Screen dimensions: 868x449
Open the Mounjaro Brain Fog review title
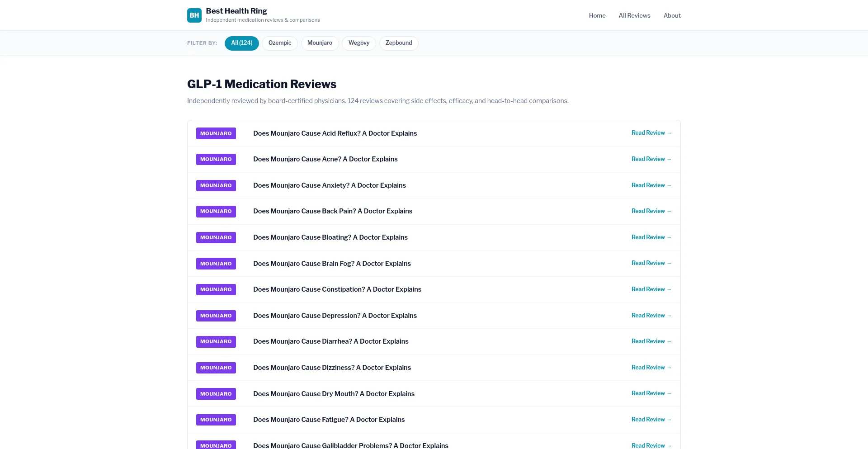click(x=332, y=264)
